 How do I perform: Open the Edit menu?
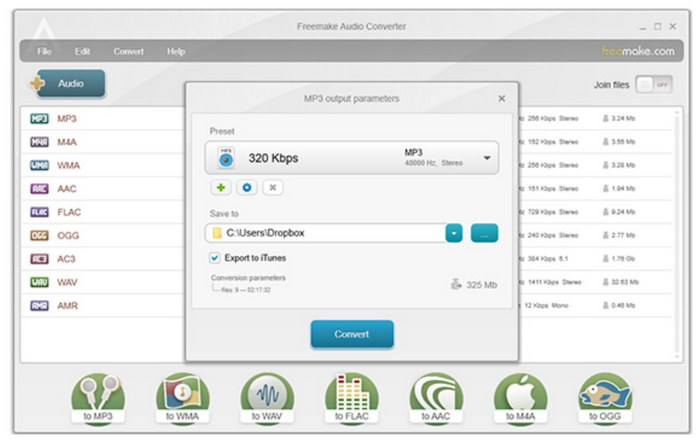coord(83,51)
